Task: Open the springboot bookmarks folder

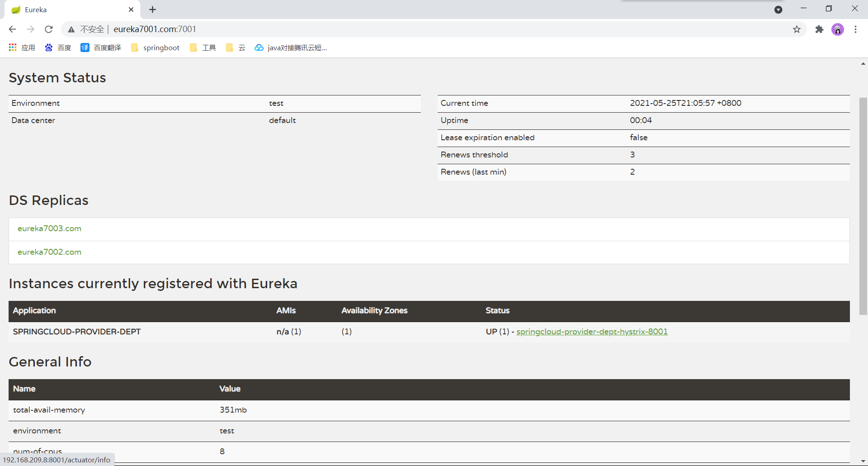Action: 155,48
